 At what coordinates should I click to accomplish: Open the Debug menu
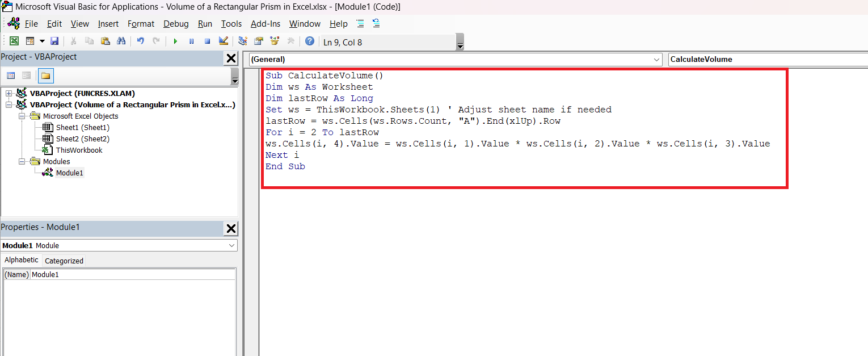[x=176, y=24]
